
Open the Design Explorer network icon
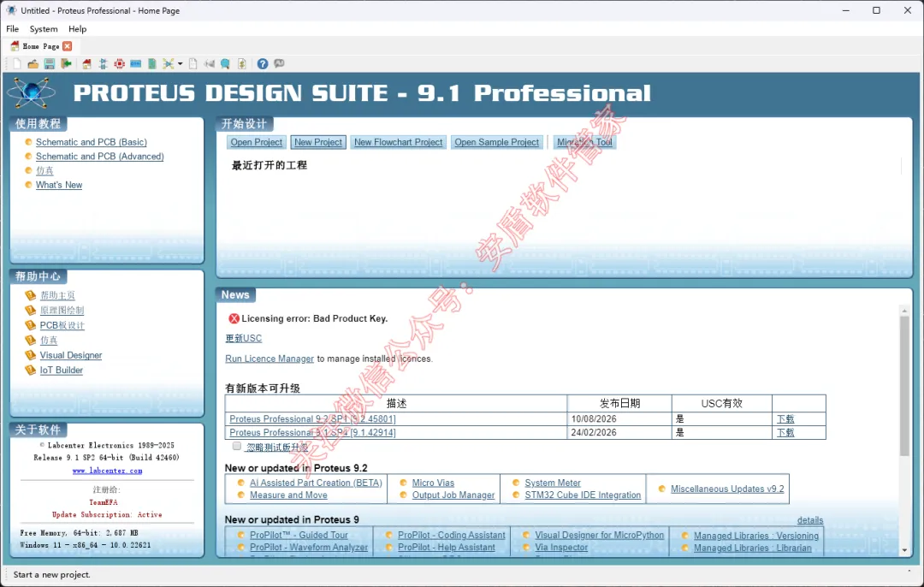pyautogui.click(x=169, y=63)
